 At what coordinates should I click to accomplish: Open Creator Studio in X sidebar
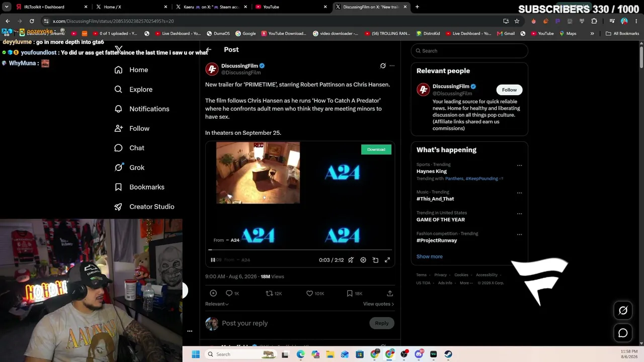click(144, 207)
